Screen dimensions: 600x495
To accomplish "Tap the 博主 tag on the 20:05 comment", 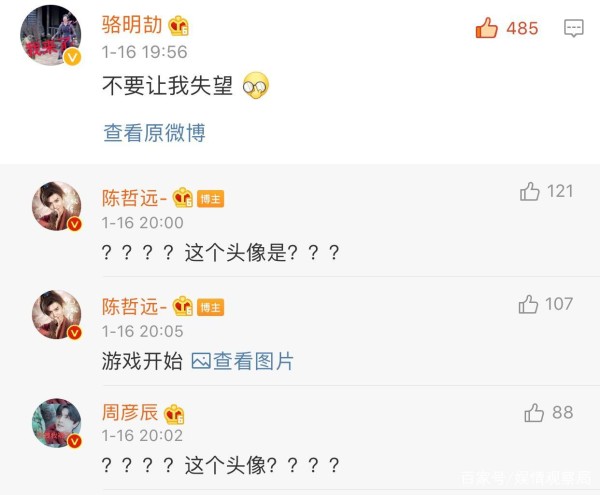I will point(210,308).
